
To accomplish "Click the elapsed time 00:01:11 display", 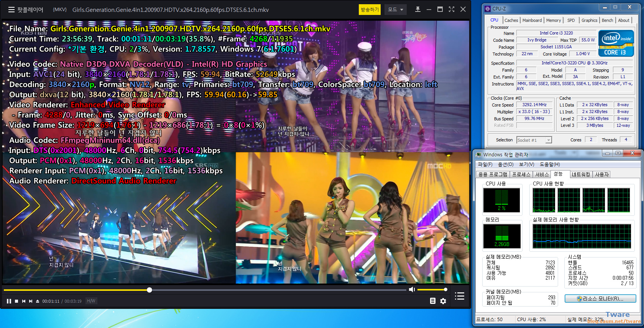I will tap(51, 301).
